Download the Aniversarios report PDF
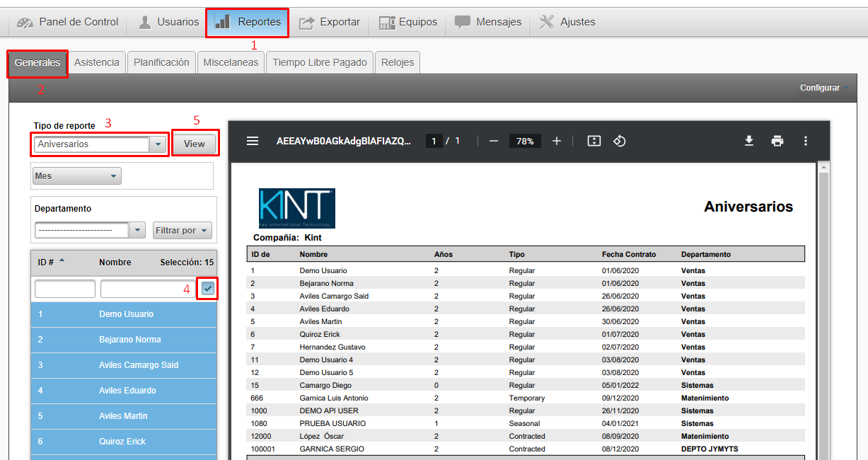The image size is (868, 460). click(x=749, y=141)
